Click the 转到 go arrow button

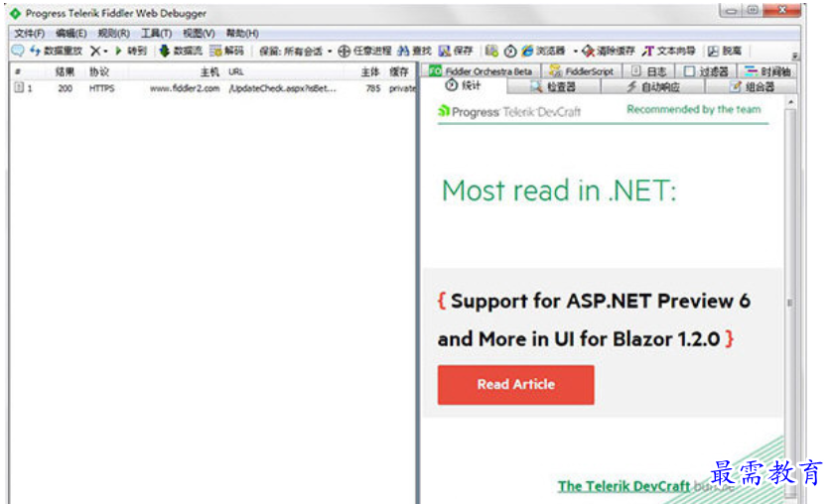click(x=131, y=51)
